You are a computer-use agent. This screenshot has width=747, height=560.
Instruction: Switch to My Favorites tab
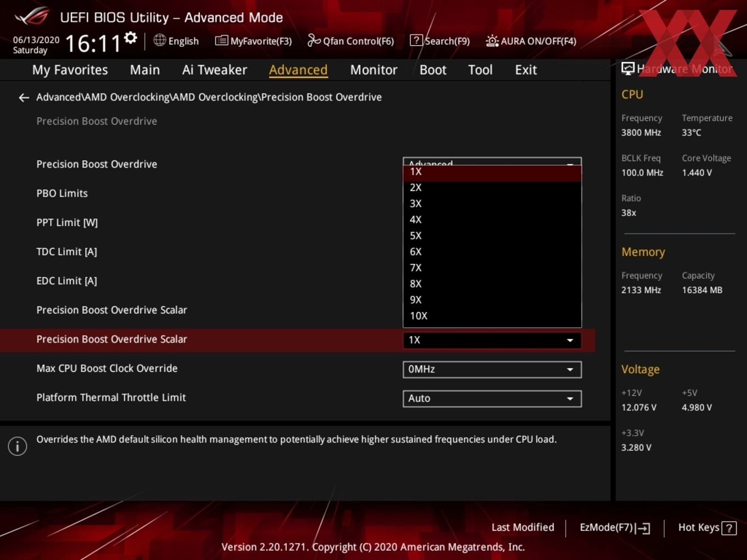[70, 70]
